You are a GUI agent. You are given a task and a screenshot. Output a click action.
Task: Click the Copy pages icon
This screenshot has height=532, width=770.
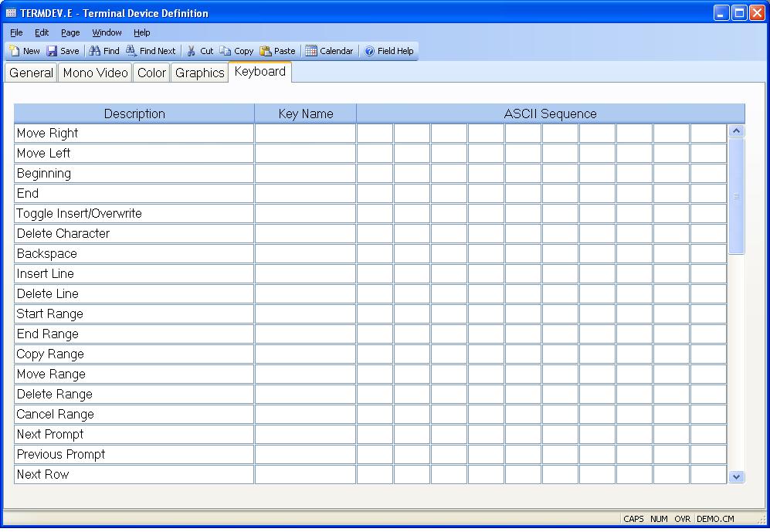(x=225, y=51)
